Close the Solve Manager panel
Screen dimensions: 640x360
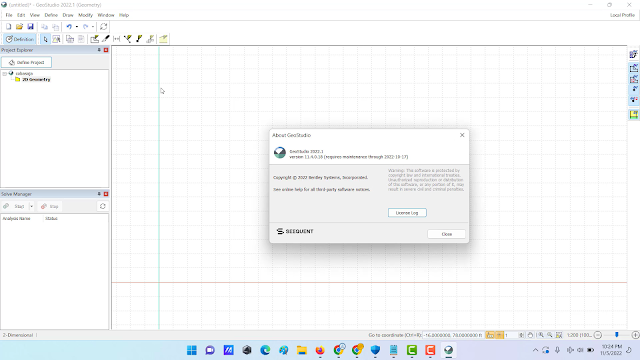pyautogui.click(x=106, y=194)
